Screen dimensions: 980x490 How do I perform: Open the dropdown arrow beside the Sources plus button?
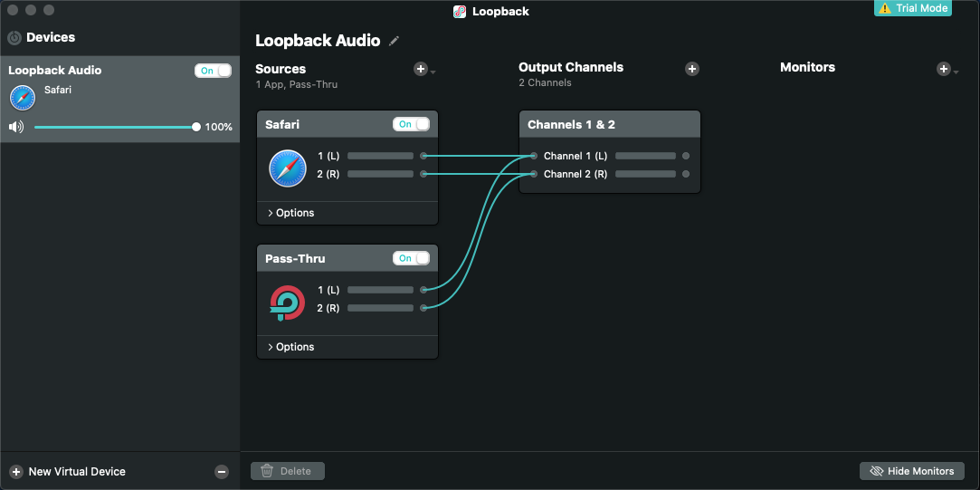433,72
